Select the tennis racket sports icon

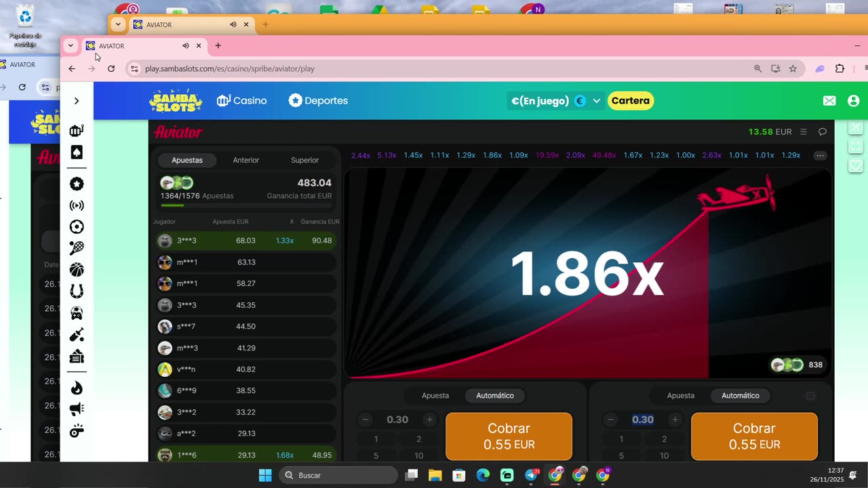point(77,248)
